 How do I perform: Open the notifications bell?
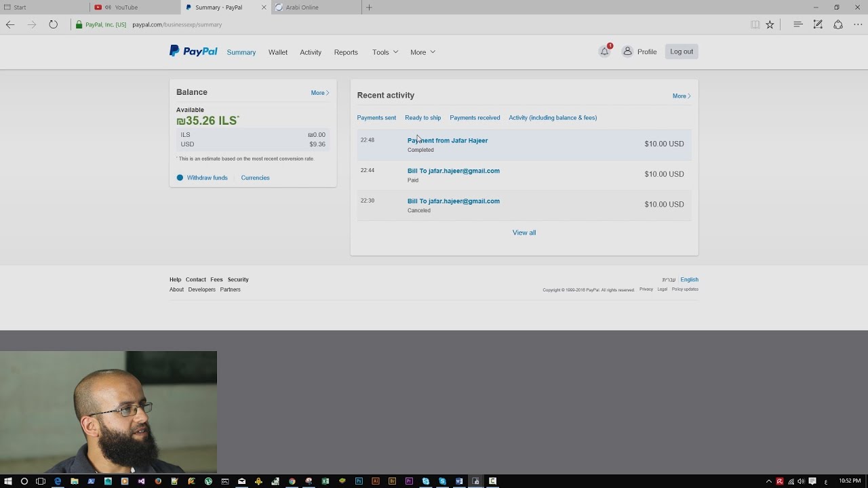click(604, 52)
